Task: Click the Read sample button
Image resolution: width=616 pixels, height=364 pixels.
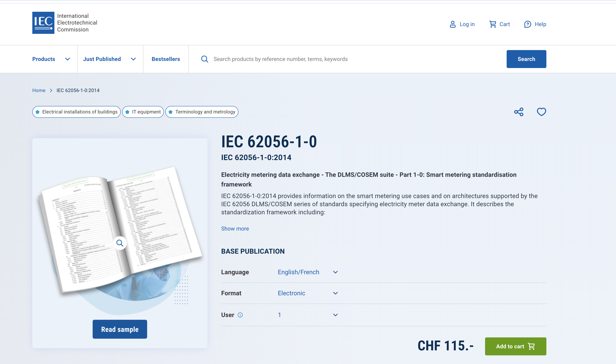Action: [x=120, y=329]
